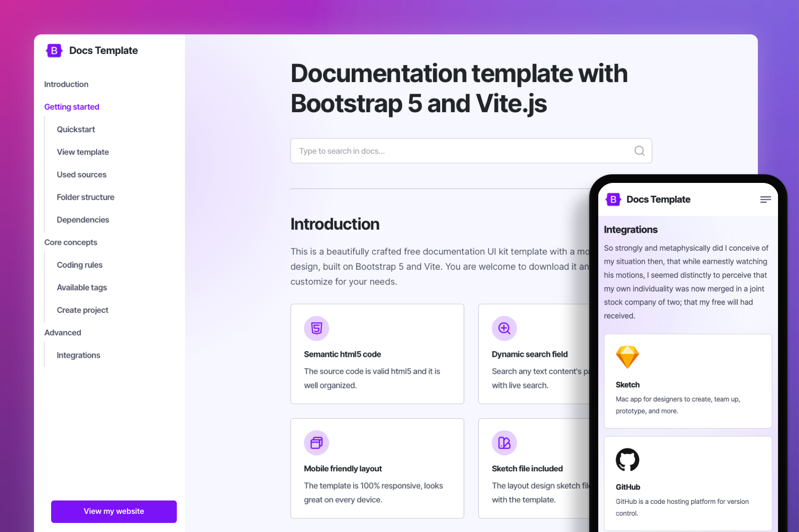This screenshot has width=799, height=532.
Task: Select the GitHub logo in mobile preview
Action: (x=627, y=460)
